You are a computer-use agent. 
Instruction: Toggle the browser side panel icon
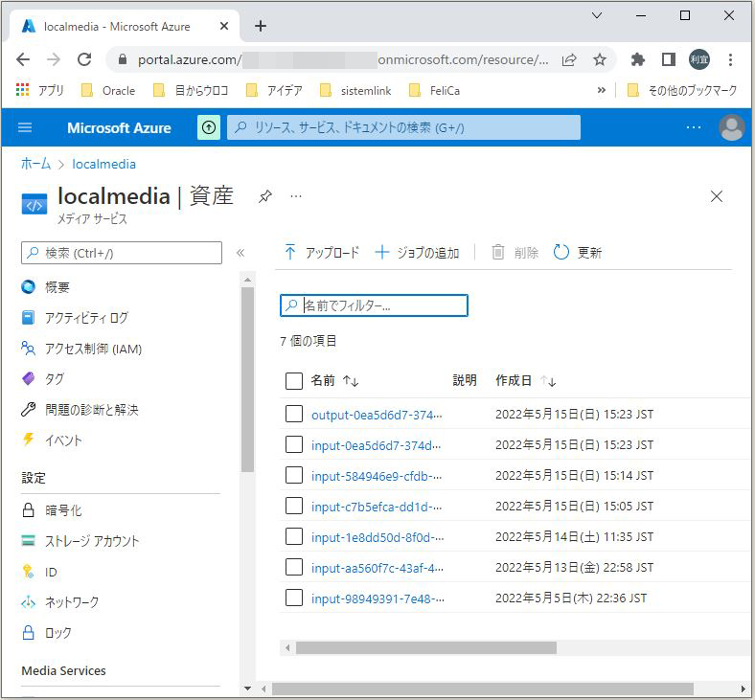669,59
